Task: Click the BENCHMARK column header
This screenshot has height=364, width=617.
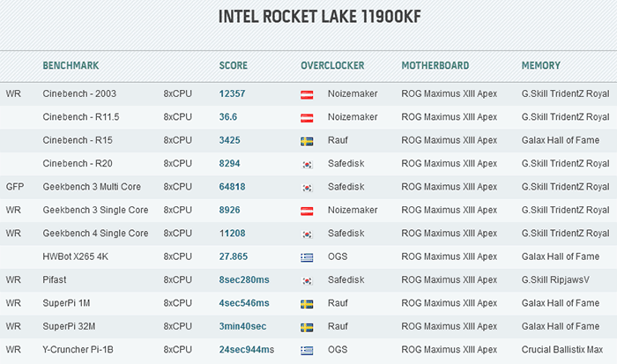Action: click(71, 65)
